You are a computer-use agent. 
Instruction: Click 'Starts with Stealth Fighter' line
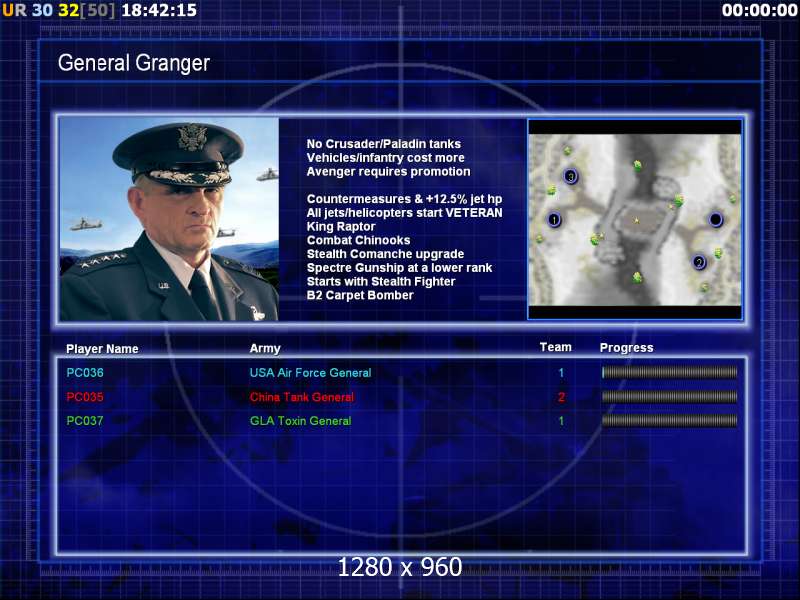point(381,282)
